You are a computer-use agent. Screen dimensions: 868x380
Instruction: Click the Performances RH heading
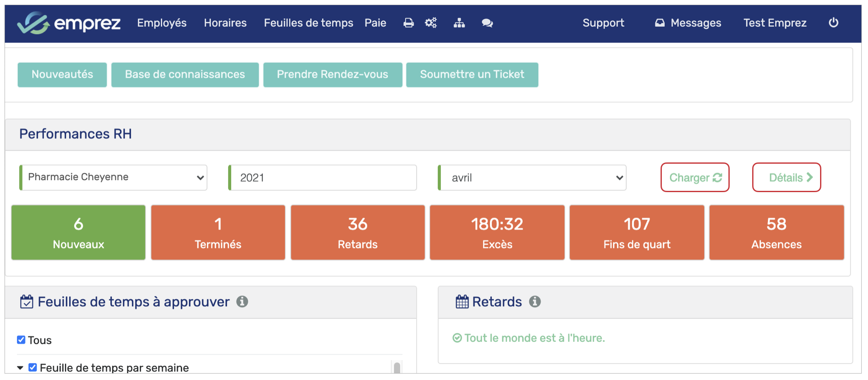pos(76,134)
